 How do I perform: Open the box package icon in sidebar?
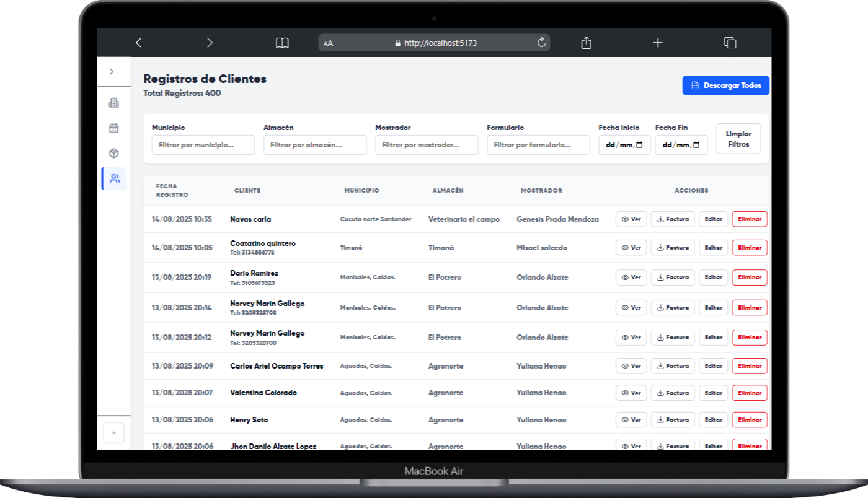coord(114,154)
